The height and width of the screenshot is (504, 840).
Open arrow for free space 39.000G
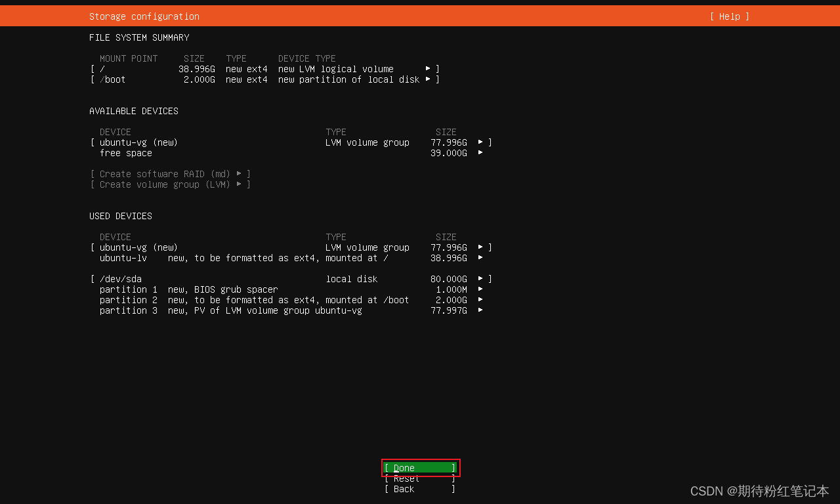(480, 153)
